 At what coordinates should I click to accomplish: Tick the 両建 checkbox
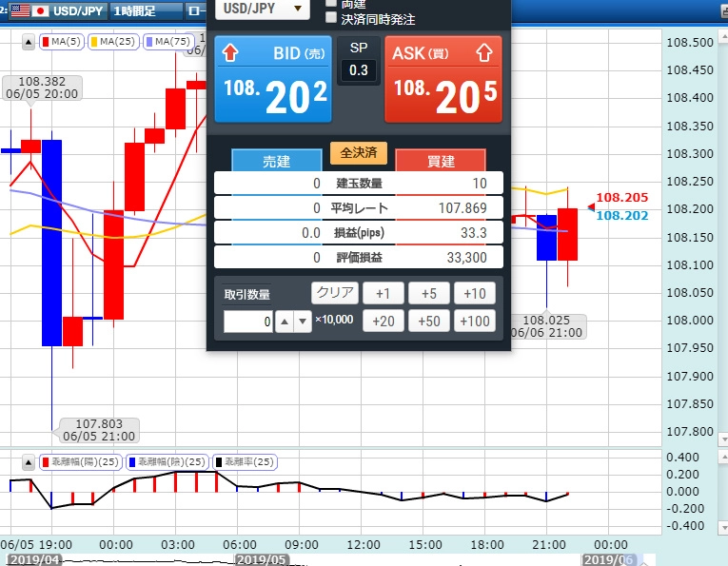331,2
